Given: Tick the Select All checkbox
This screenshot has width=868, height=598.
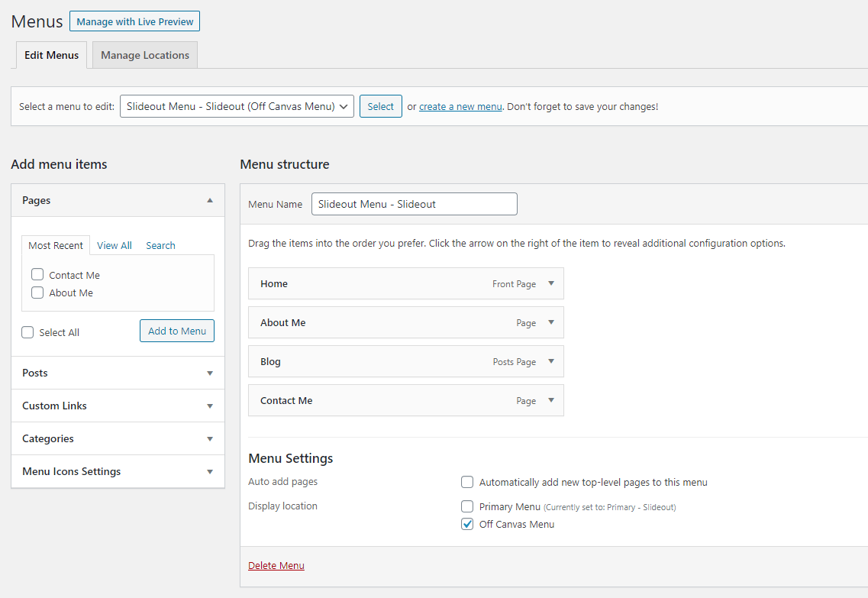Looking at the screenshot, I should (x=27, y=332).
